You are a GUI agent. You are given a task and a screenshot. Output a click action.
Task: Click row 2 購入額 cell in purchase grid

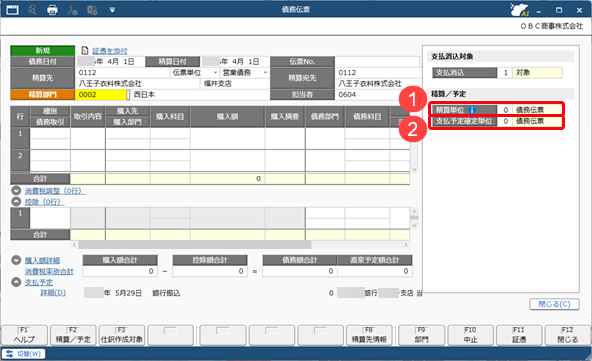[x=227, y=161]
